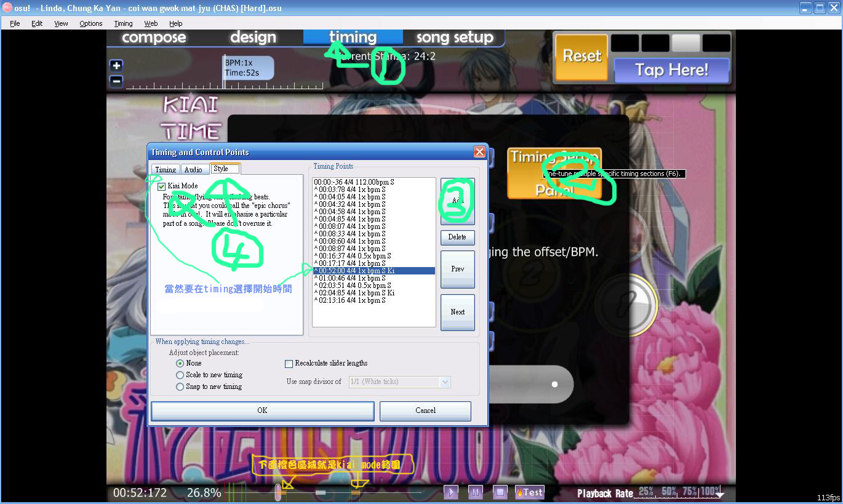Select timing point 00:08:07
This screenshot has width=843, height=504.
(x=374, y=226)
